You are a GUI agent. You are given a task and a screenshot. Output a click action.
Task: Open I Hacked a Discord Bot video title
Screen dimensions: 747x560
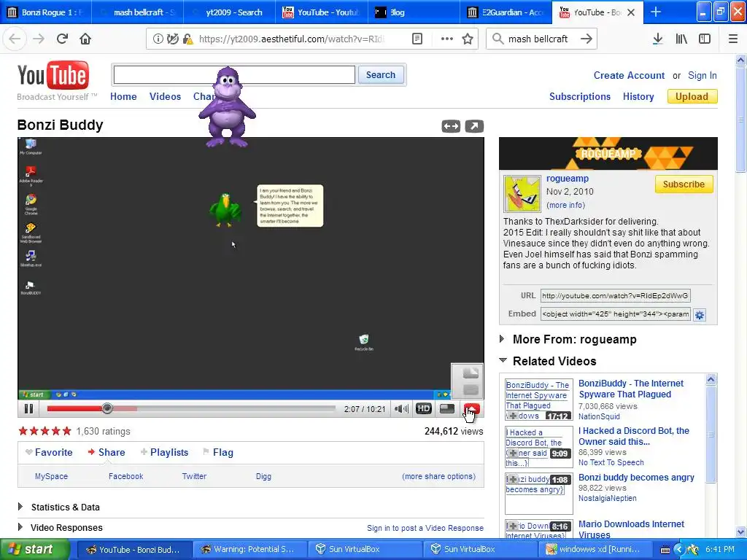click(x=634, y=436)
